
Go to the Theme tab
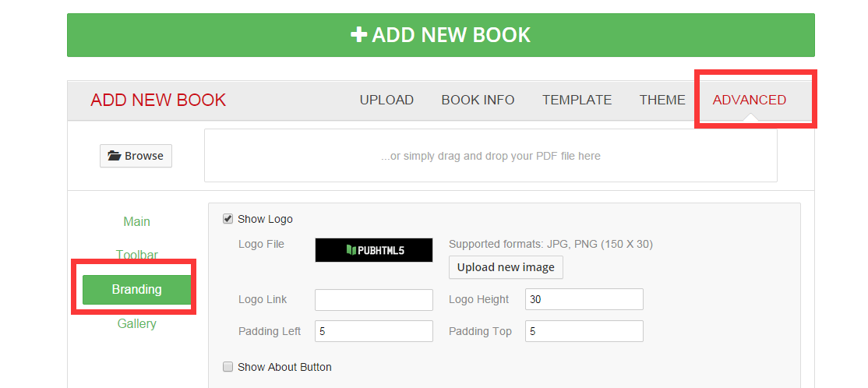pyautogui.click(x=662, y=101)
